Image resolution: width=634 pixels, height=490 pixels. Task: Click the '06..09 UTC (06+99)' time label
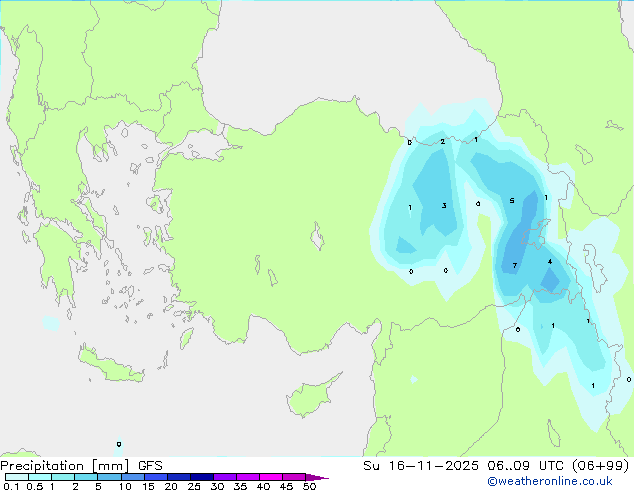pos(558,466)
